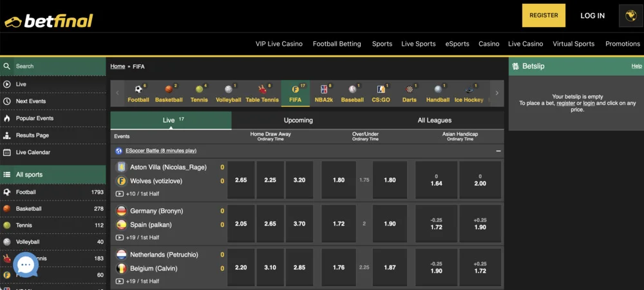Select the Basketball icon in sports carousel
The height and width of the screenshot is (290, 644).
point(169,93)
